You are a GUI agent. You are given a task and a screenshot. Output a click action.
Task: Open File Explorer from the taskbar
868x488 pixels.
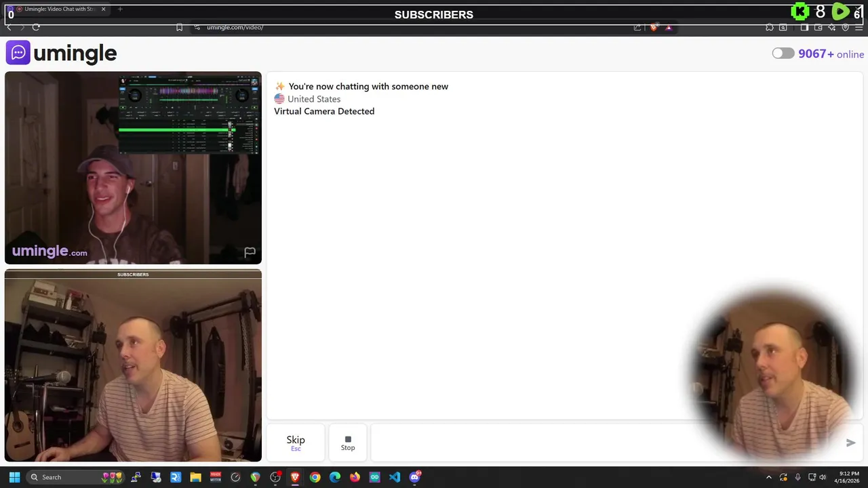point(195,477)
